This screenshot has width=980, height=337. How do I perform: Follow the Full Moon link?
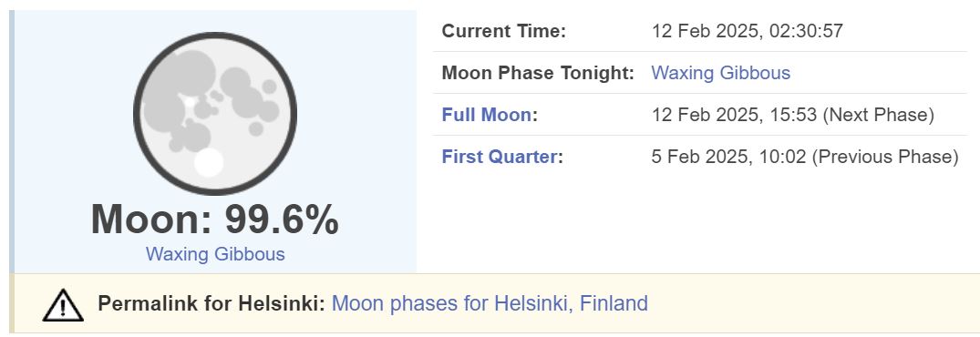(x=487, y=115)
